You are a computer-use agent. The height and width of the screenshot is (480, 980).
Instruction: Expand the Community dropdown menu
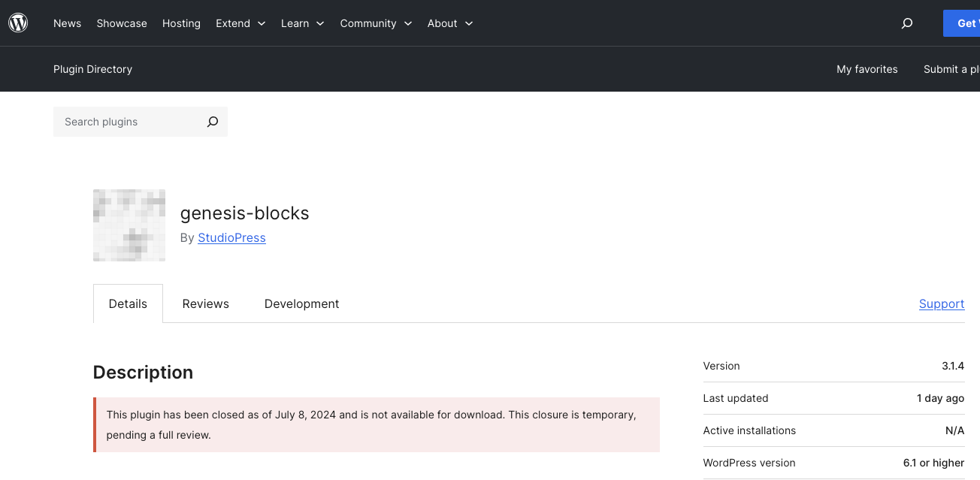click(376, 23)
